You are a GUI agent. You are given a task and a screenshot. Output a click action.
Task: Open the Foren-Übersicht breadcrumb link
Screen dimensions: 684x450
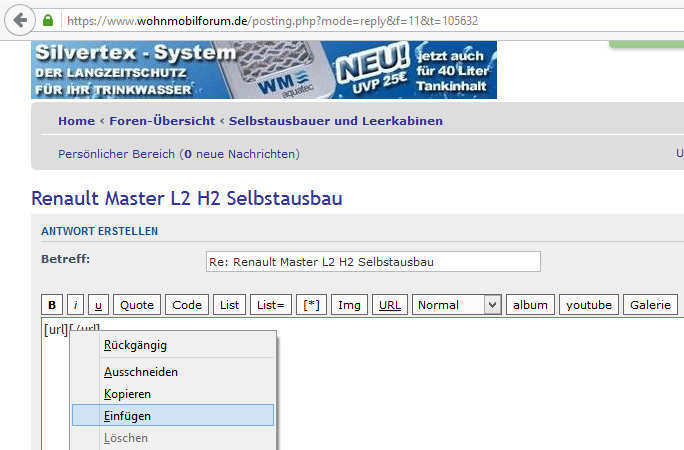162,121
